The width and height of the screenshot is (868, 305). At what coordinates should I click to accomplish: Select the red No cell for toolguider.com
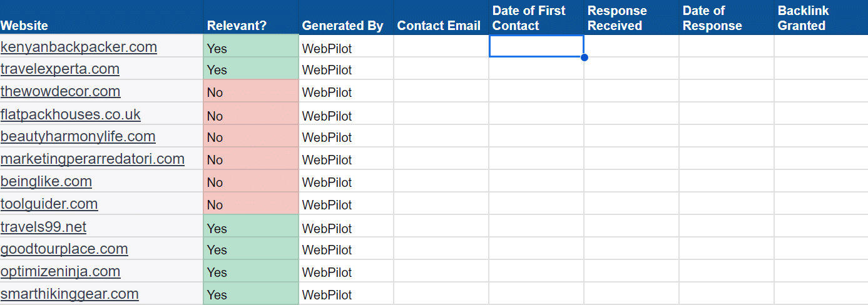(x=251, y=204)
